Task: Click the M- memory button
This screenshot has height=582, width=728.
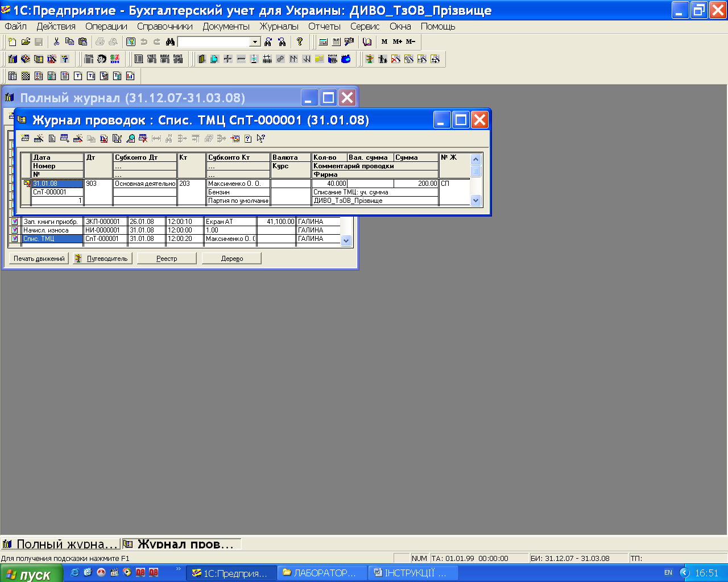Action: [x=411, y=41]
